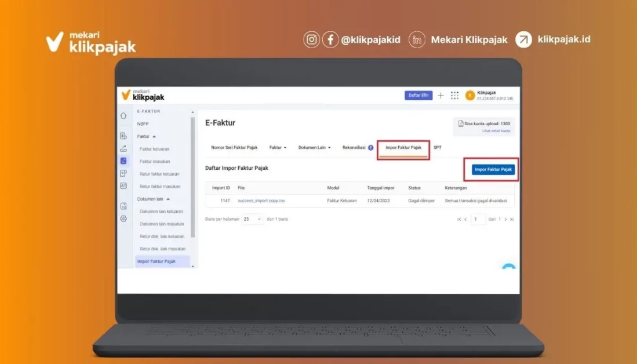Open NSFP in the sidebar
637x364 pixels.
(x=143, y=124)
